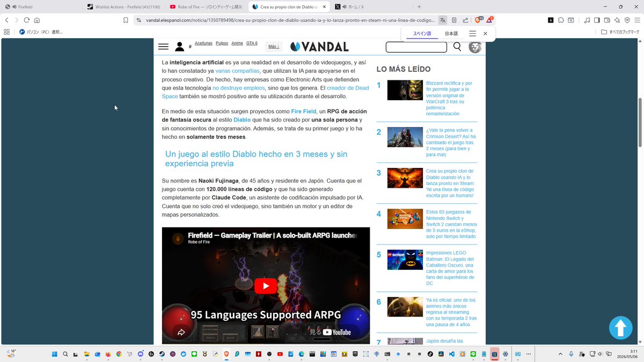Click the translate page icon in address bar
The height and width of the screenshot is (362, 644).
tap(443, 20)
